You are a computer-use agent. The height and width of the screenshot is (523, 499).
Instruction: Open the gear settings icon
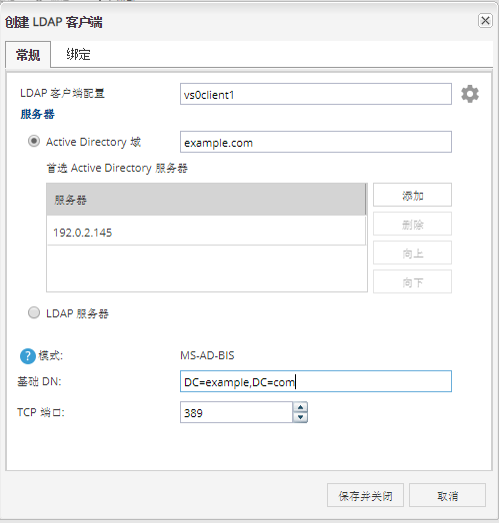[x=470, y=94]
